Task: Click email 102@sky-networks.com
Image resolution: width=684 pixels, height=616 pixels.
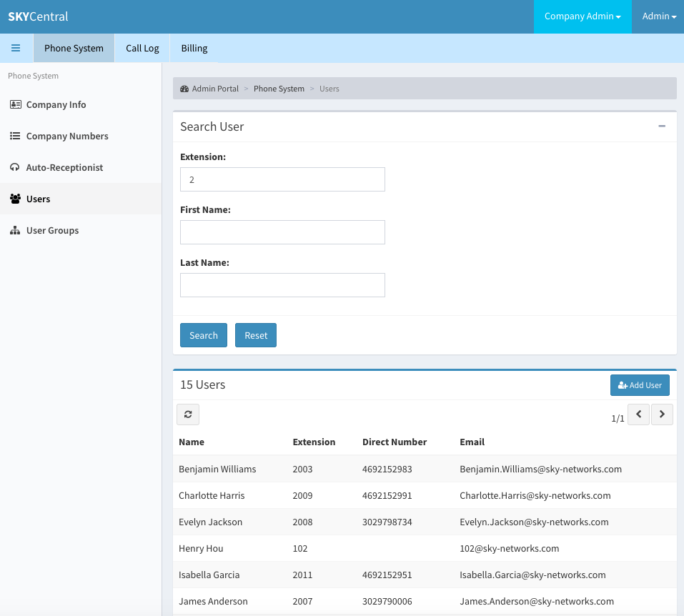Action: coord(509,548)
